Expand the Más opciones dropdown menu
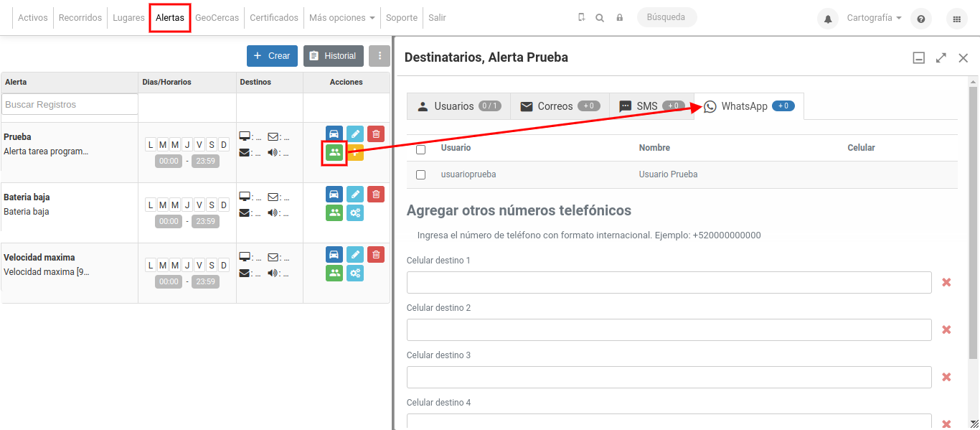The image size is (980, 430). [342, 18]
